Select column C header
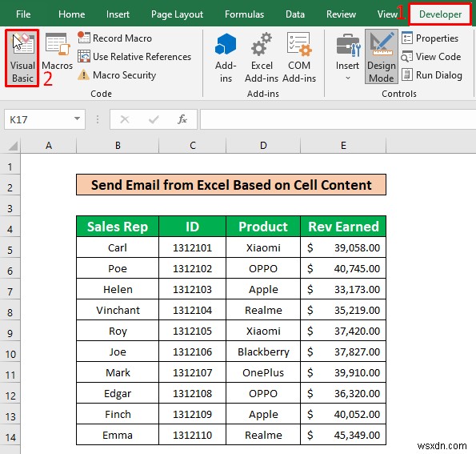The width and height of the screenshot is (476, 454). tap(193, 146)
